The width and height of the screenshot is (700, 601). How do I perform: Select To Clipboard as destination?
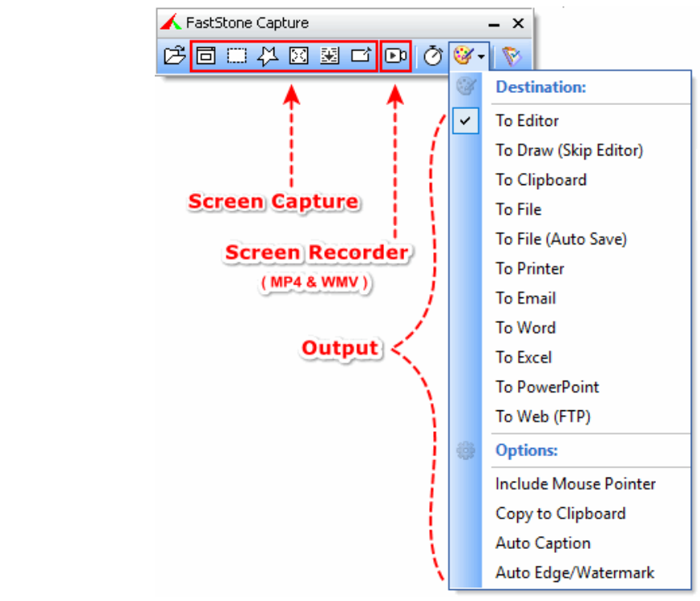point(540,180)
